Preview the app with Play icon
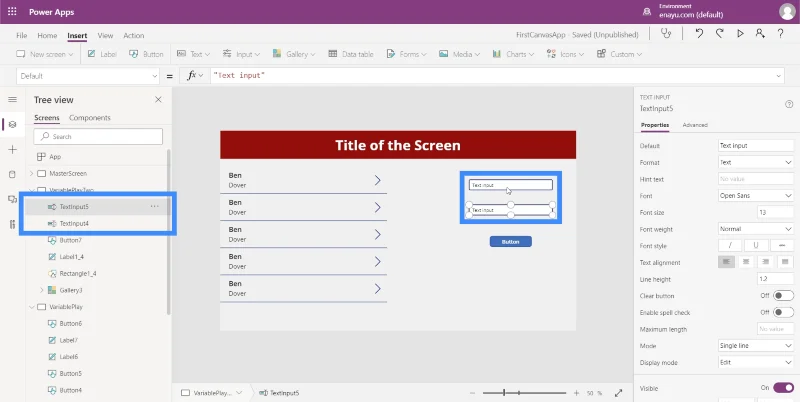 tap(740, 34)
